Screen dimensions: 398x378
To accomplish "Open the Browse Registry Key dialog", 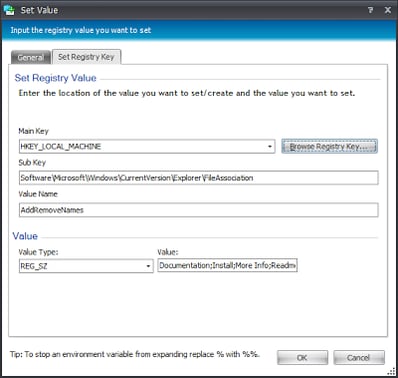I will 329,146.
